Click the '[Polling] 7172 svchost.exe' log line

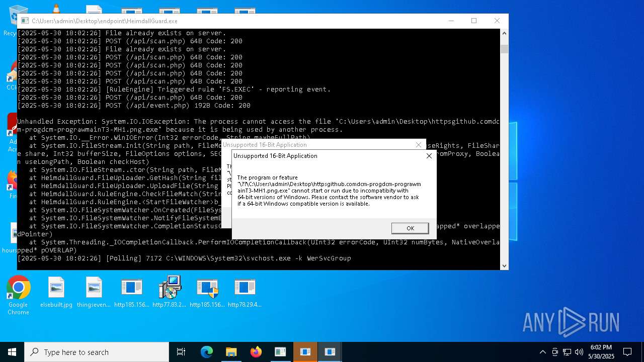[184, 258]
